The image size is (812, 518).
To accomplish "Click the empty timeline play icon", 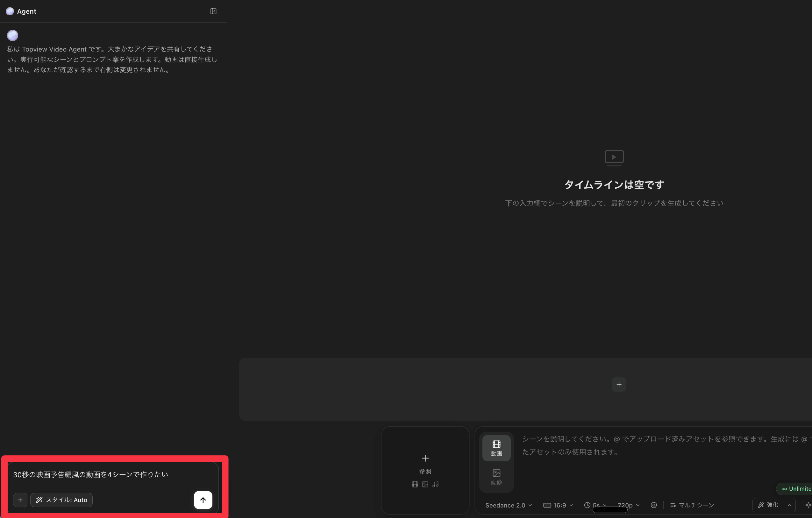I will point(614,157).
